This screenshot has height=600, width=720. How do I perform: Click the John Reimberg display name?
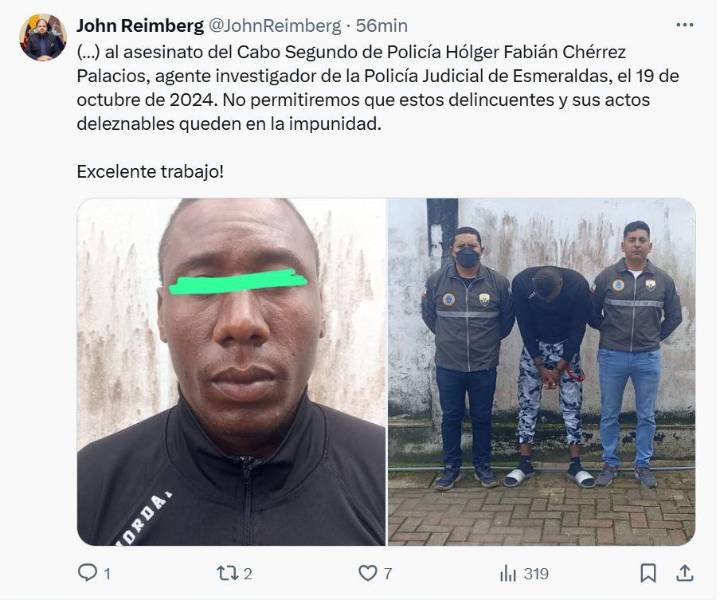point(140,26)
